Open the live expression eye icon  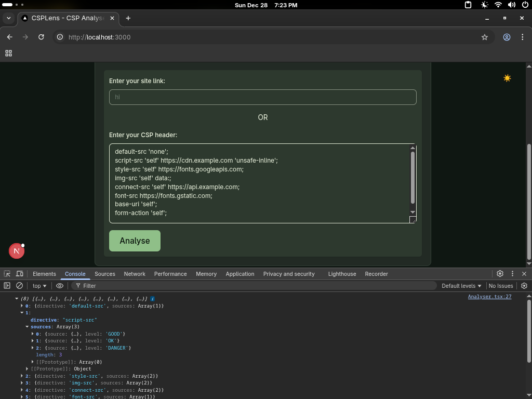[60, 286]
